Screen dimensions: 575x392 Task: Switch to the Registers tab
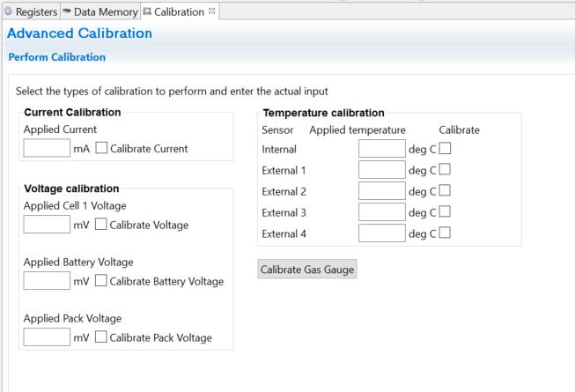(31, 11)
